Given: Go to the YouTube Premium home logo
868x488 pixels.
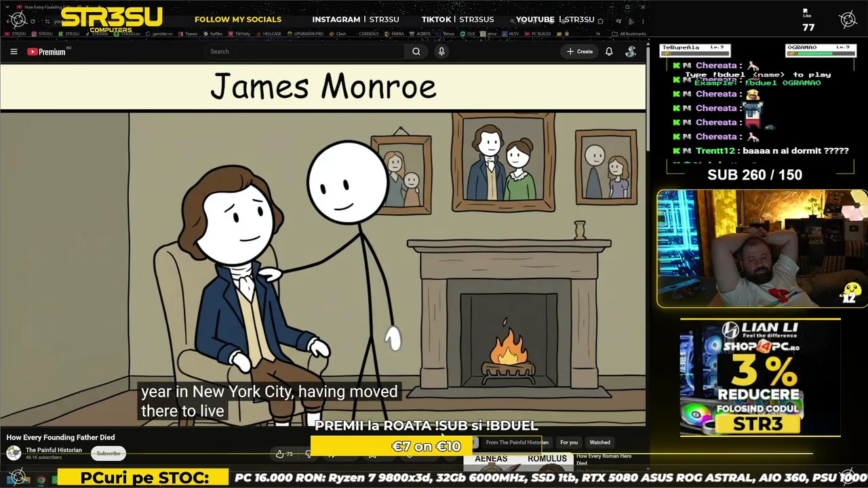Looking at the screenshot, I should tap(47, 52).
